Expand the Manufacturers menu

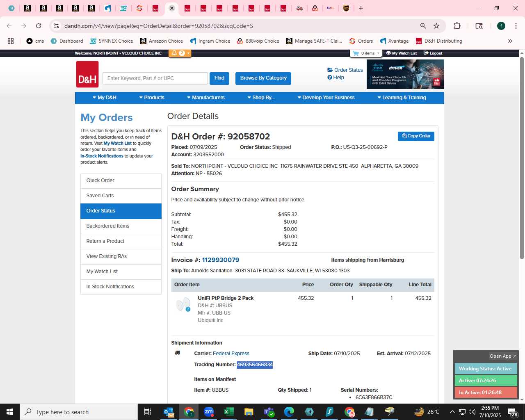206,98
